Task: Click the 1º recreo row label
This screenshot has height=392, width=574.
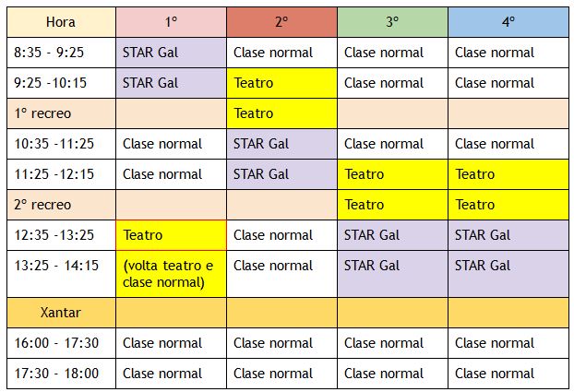Action: click(x=61, y=113)
